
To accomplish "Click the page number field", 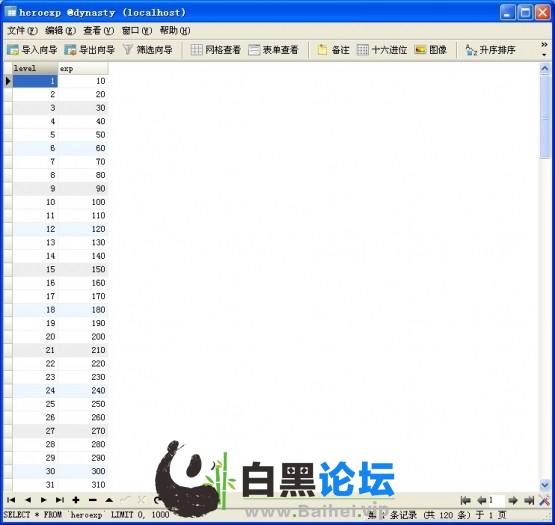I will 496,500.
